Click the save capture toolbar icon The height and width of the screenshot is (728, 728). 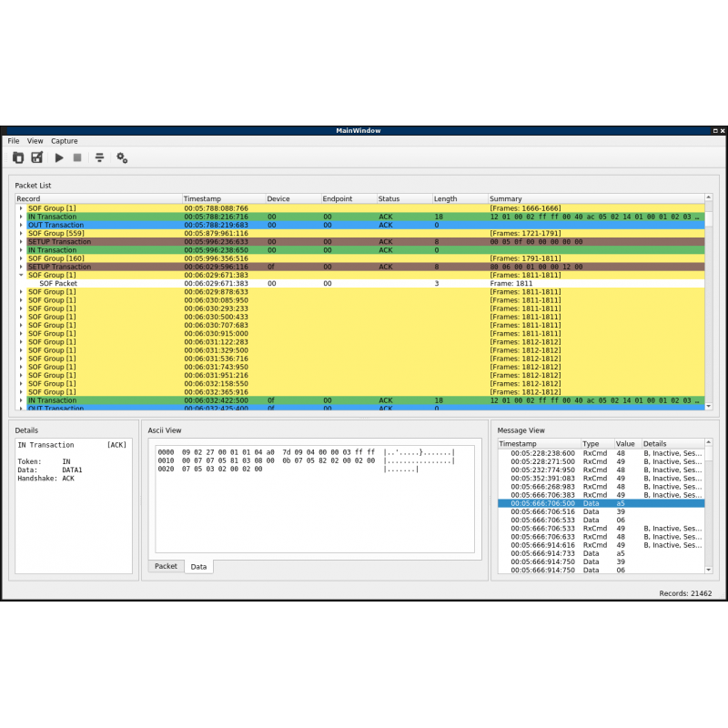point(36,157)
